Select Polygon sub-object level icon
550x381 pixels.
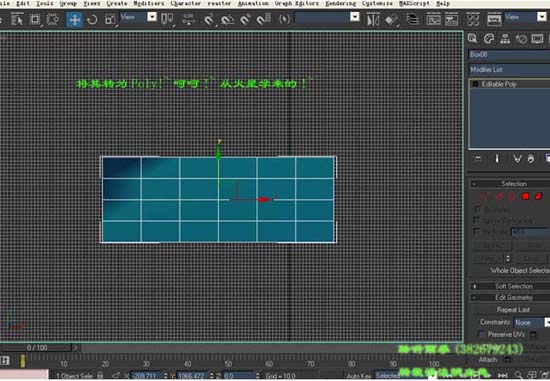525,196
